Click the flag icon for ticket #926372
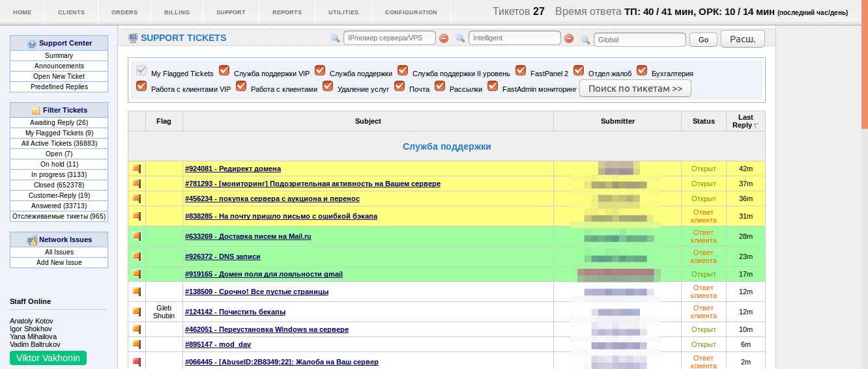 point(137,256)
